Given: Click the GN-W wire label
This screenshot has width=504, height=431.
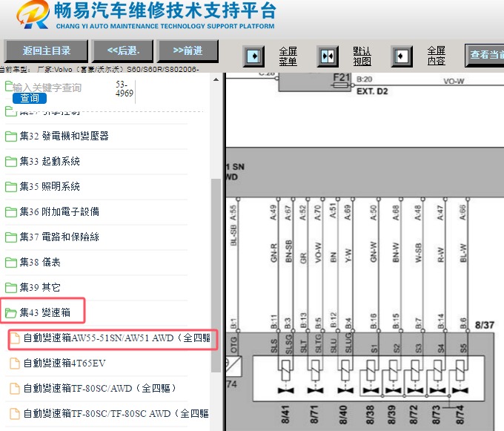Looking at the screenshot, I should point(373,251).
